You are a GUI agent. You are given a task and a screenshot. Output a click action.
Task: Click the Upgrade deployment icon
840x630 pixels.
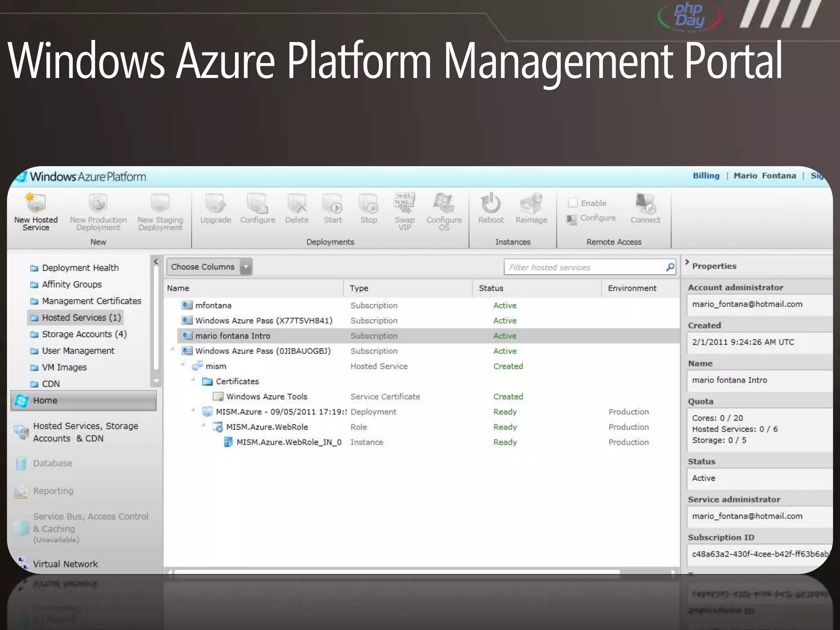[x=215, y=203]
